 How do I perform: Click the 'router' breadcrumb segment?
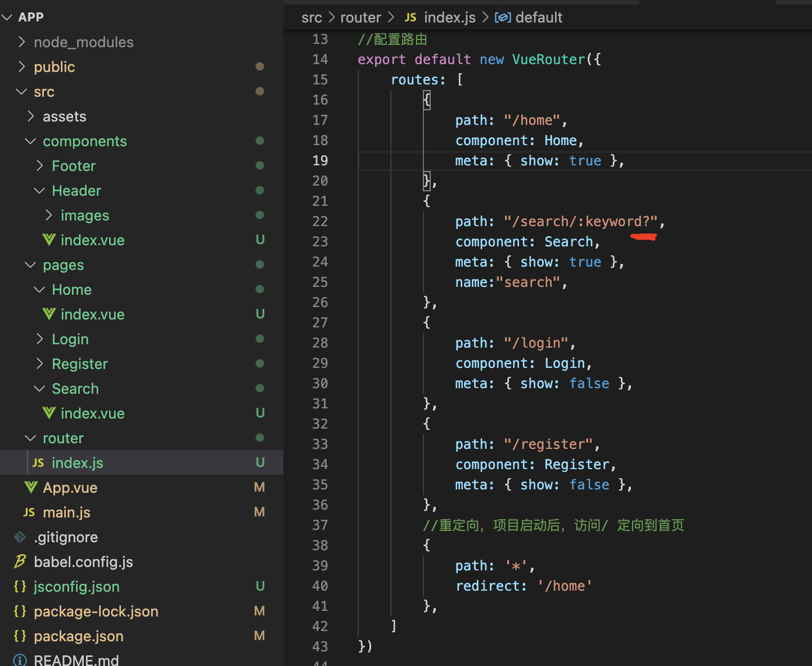(x=360, y=17)
